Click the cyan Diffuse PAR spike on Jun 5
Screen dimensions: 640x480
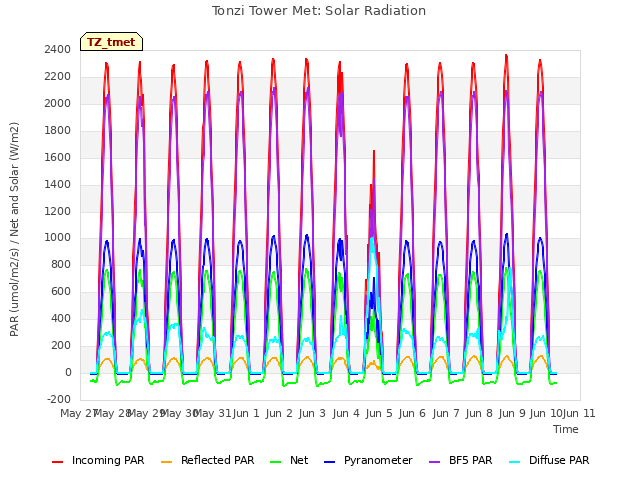[372, 238]
